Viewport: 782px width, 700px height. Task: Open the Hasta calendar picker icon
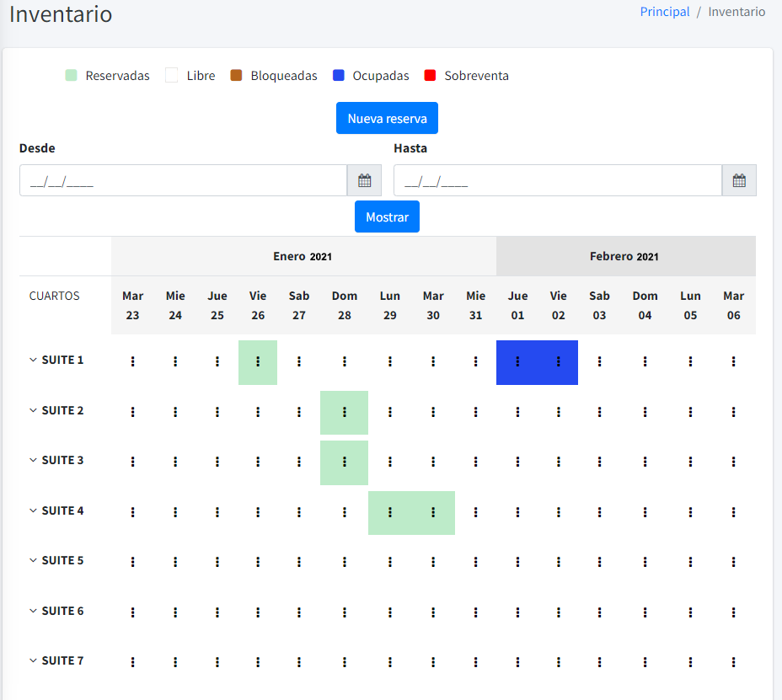point(739,180)
